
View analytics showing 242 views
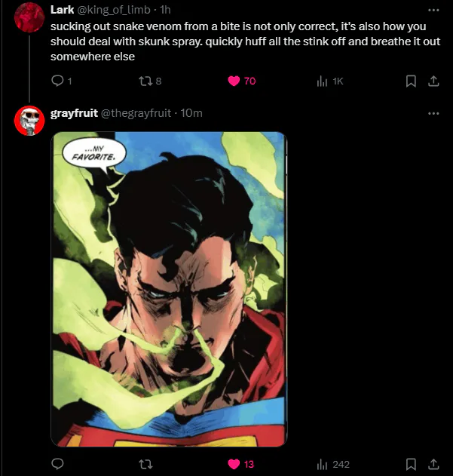(322, 464)
